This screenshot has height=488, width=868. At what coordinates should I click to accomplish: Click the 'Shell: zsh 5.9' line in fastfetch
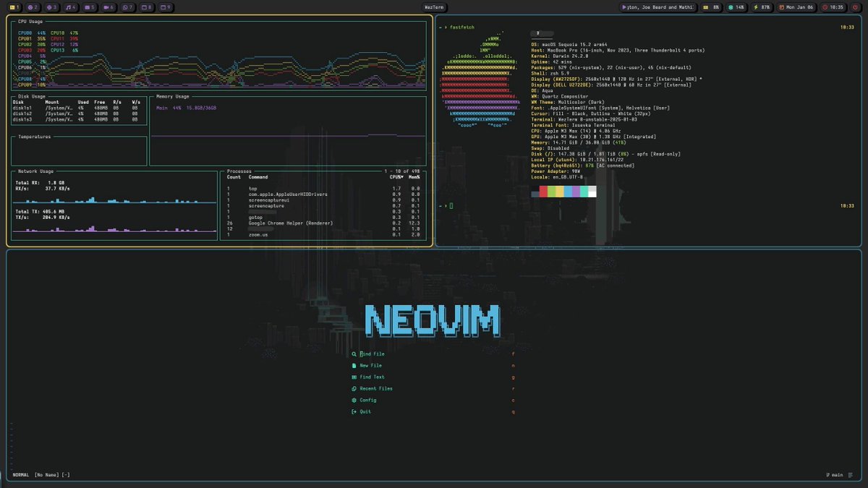click(x=550, y=73)
